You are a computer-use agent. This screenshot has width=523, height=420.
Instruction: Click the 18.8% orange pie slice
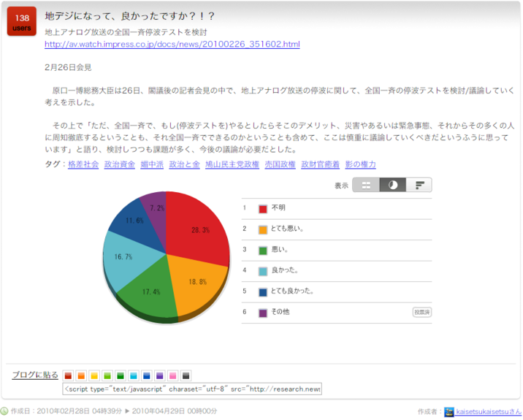pyautogui.click(x=197, y=282)
